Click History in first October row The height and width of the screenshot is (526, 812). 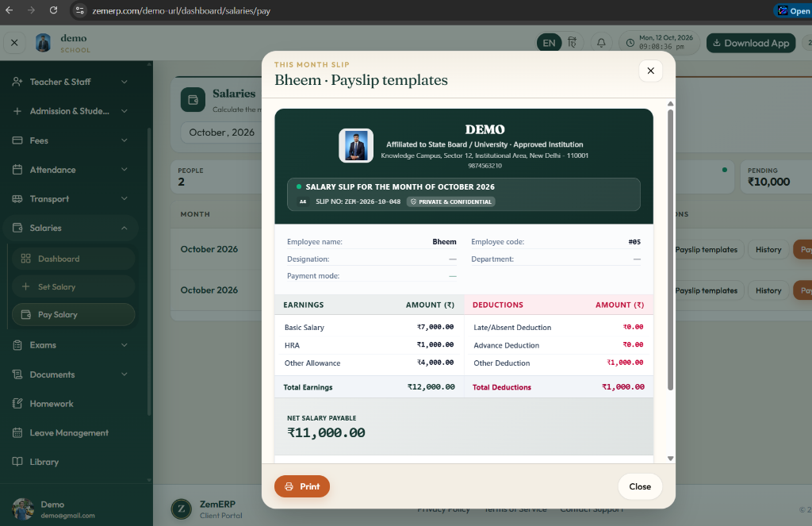pyautogui.click(x=768, y=250)
